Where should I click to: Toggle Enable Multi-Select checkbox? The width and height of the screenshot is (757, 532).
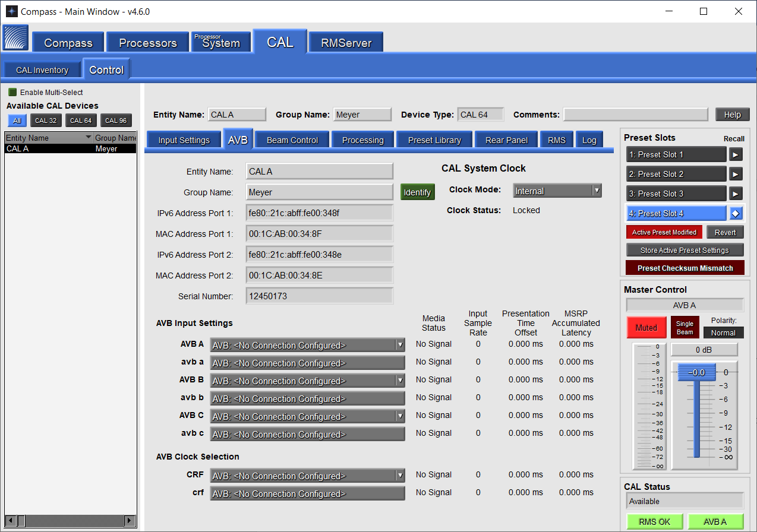[12, 92]
